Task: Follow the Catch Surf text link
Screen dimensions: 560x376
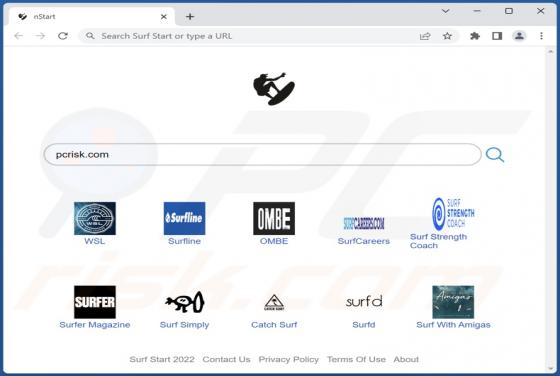Action: coord(274,325)
